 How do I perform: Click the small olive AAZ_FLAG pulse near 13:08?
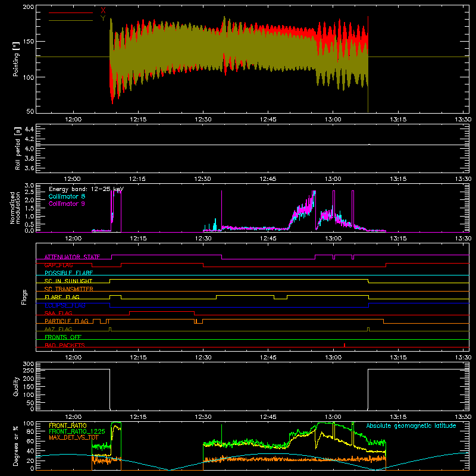(368, 329)
